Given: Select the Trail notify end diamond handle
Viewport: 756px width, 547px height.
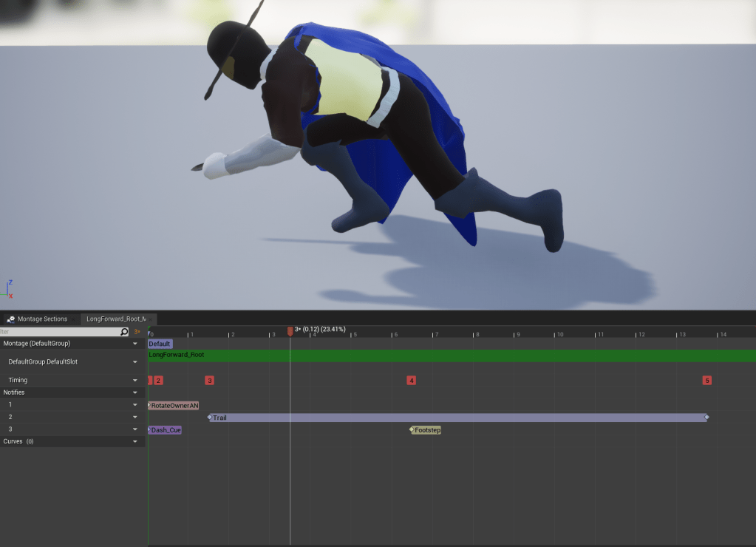Looking at the screenshot, I should 706,418.
